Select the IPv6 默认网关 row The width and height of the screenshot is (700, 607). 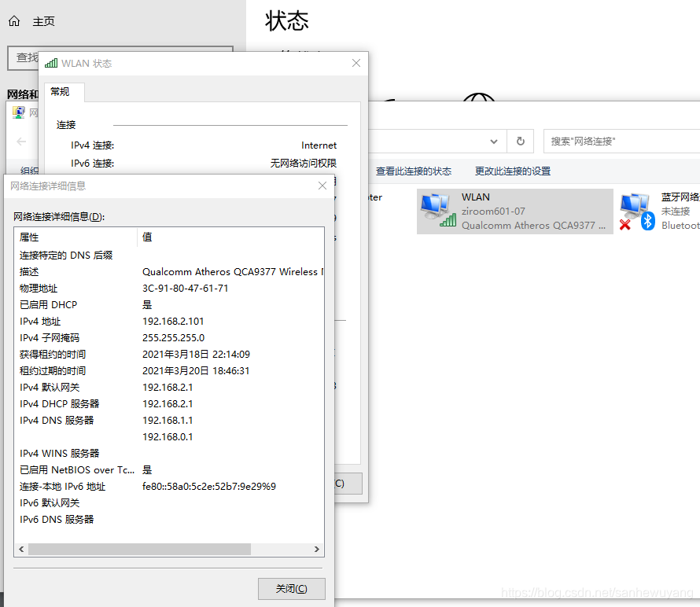coord(169,503)
